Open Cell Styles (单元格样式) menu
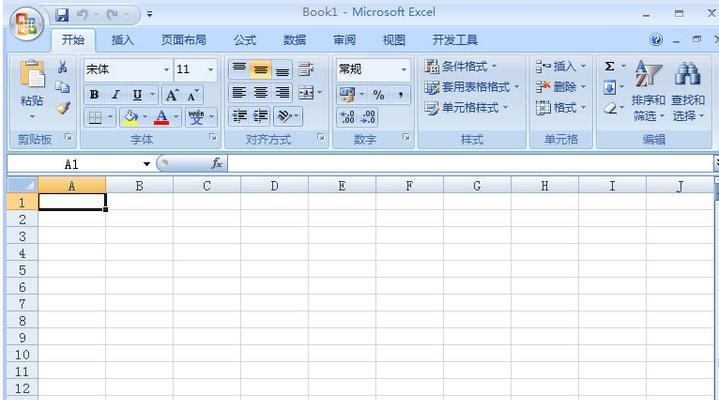Image resolution: width=719 pixels, height=400 pixels. [x=466, y=108]
